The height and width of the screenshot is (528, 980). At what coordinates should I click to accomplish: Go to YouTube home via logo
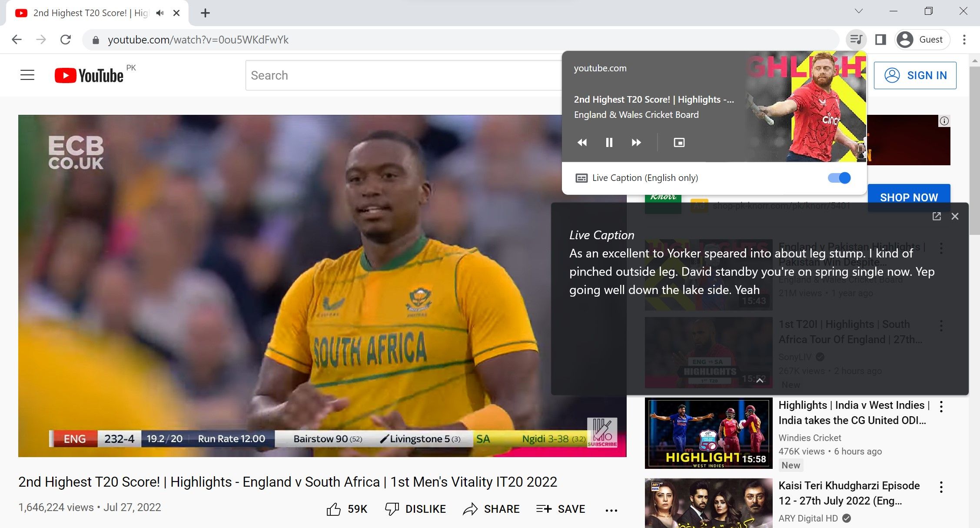click(90, 75)
